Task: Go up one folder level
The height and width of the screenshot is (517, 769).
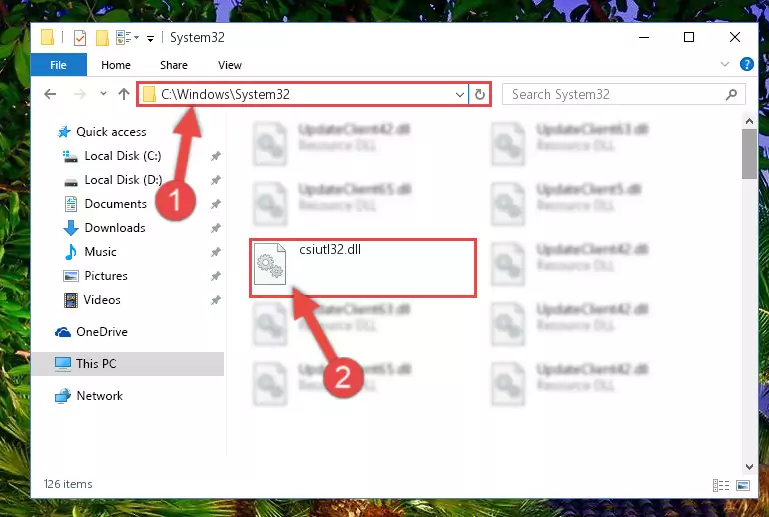Action: point(124,94)
